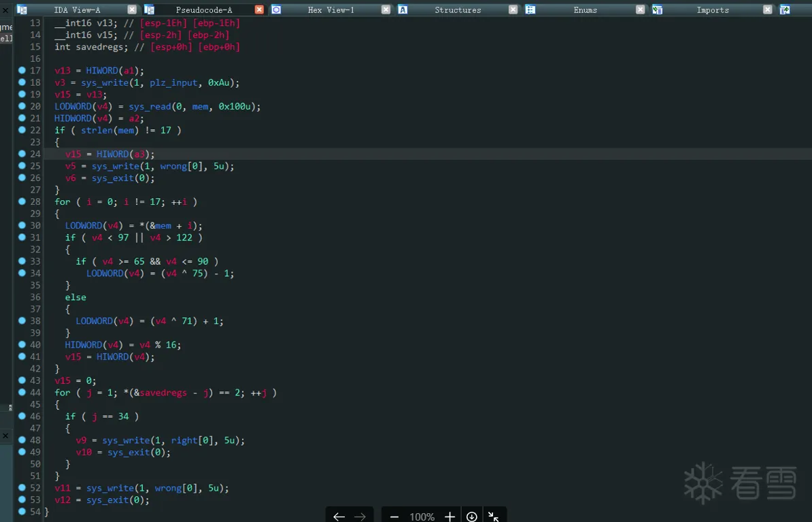Switch to the Structures tab
812x522 pixels.
[458, 10]
